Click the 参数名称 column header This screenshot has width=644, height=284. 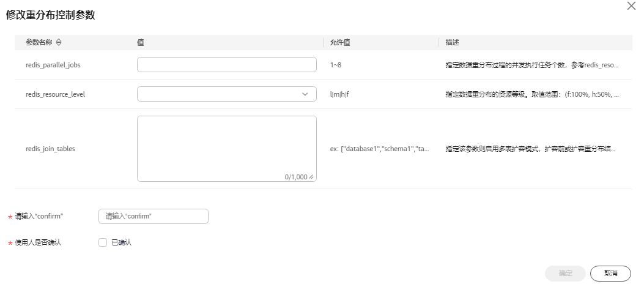39,42
